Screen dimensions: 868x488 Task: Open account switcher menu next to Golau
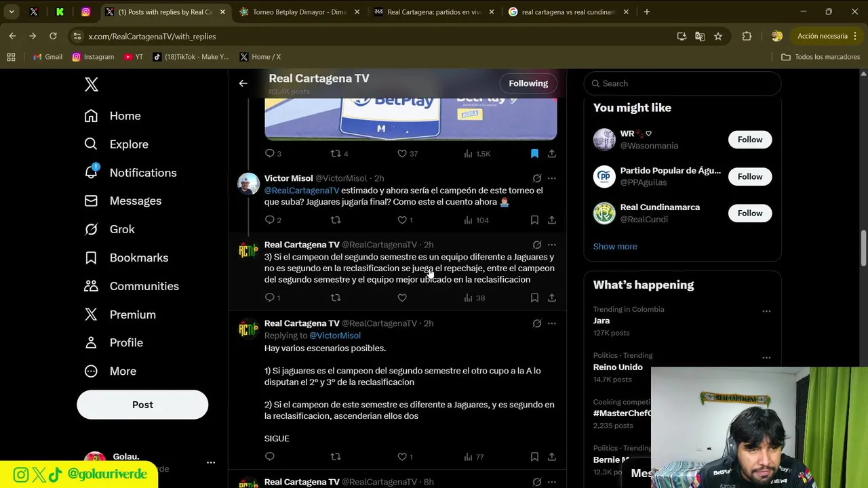[x=211, y=462]
